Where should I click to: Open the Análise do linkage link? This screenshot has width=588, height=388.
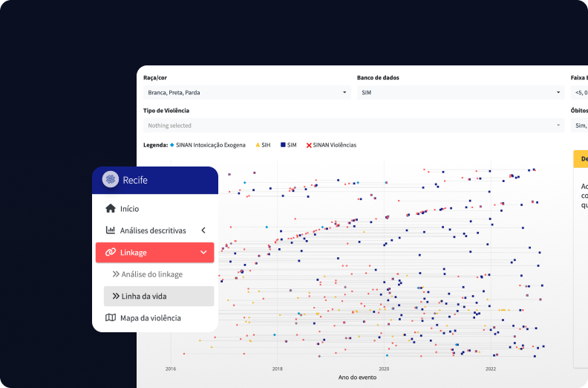[x=151, y=274]
